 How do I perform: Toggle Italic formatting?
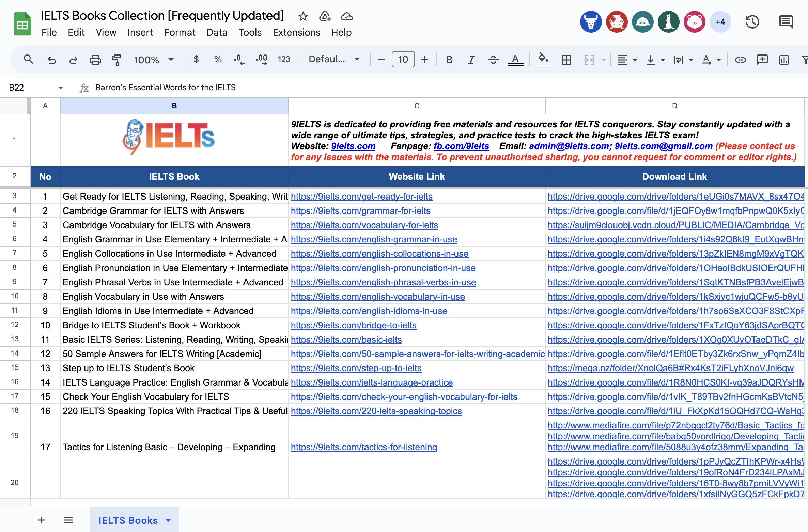(x=471, y=60)
